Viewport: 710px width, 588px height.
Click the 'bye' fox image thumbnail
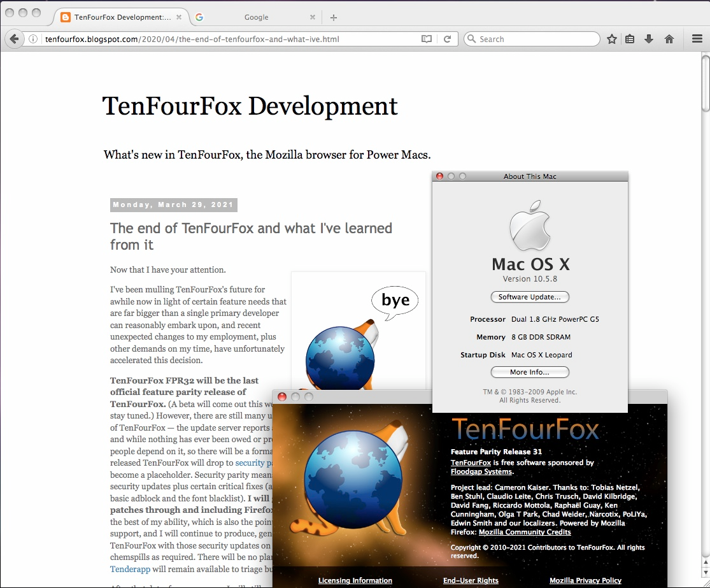pos(358,331)
